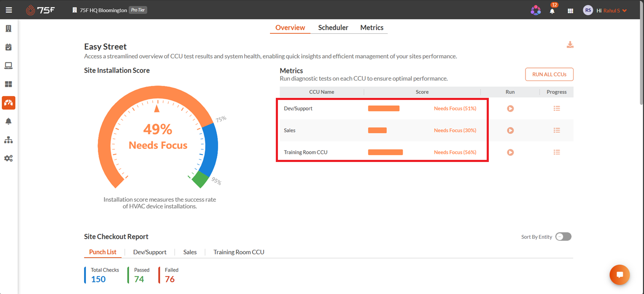Click Training Room CCU name cell

point(306,152)
